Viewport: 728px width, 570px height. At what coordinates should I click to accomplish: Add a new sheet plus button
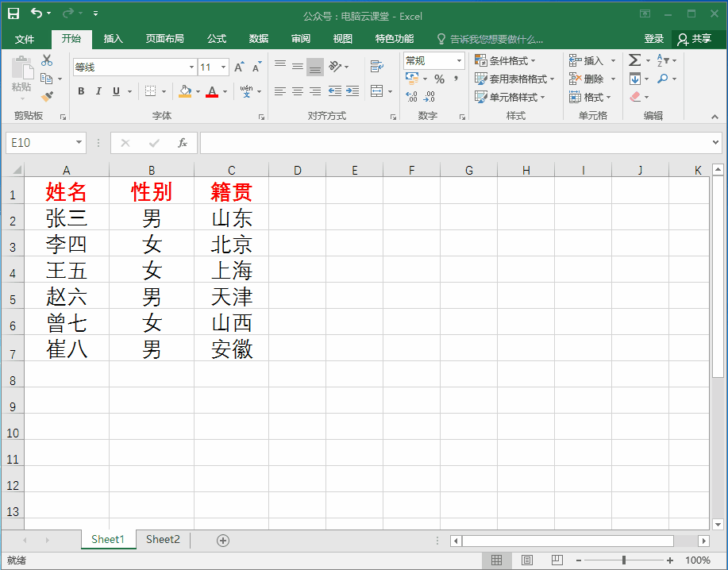[223, 541]
